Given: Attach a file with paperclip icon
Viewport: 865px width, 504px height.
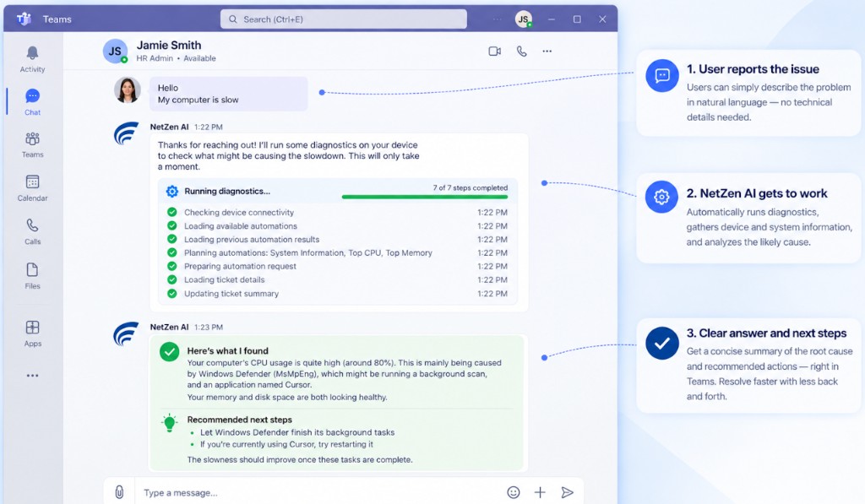Looking at the screenshot, I should click(x=119, y=492).
